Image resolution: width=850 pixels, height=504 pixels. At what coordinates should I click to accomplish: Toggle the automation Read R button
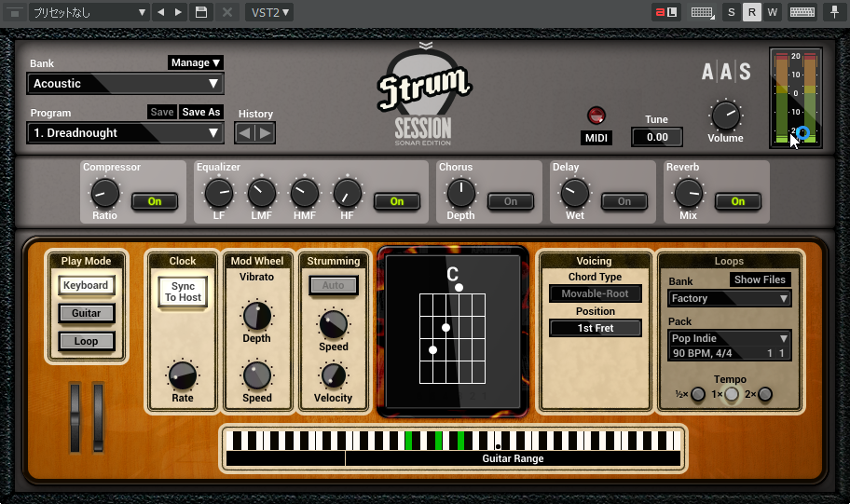pos(752,12)
